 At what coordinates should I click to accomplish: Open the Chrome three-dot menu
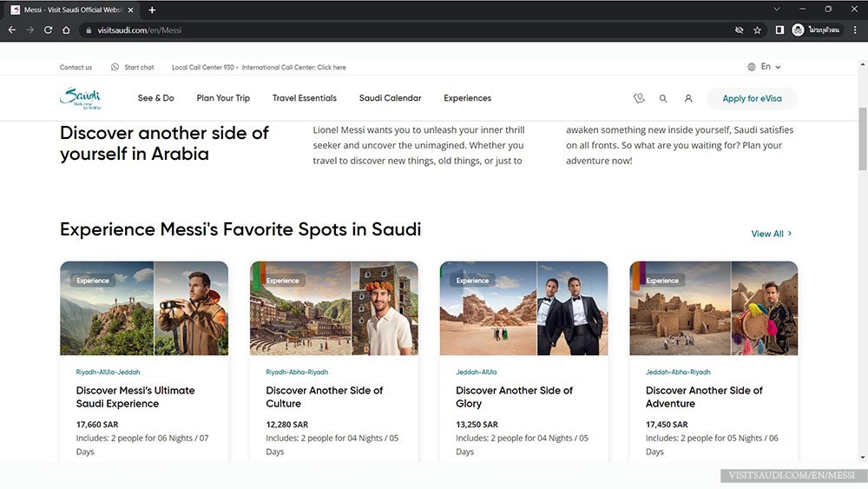[x=855, y=30]
